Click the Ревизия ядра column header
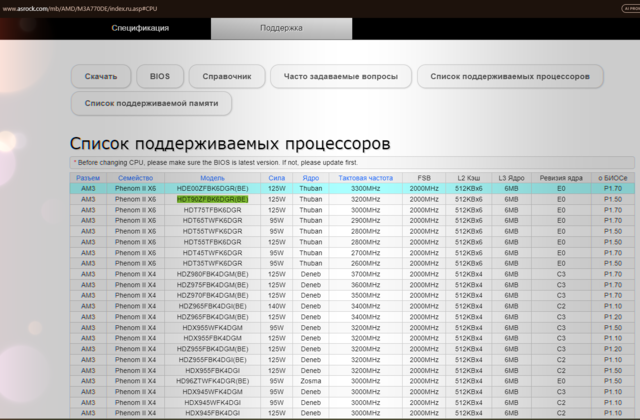Viewport: 640px width, 420px height. [x=560, y=177]
